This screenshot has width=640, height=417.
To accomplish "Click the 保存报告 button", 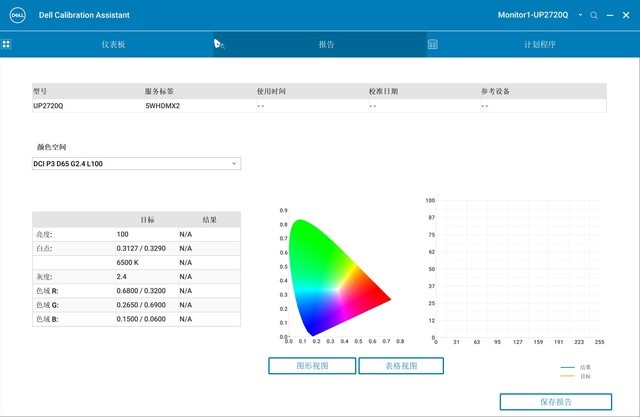I will tap(556, 402).
